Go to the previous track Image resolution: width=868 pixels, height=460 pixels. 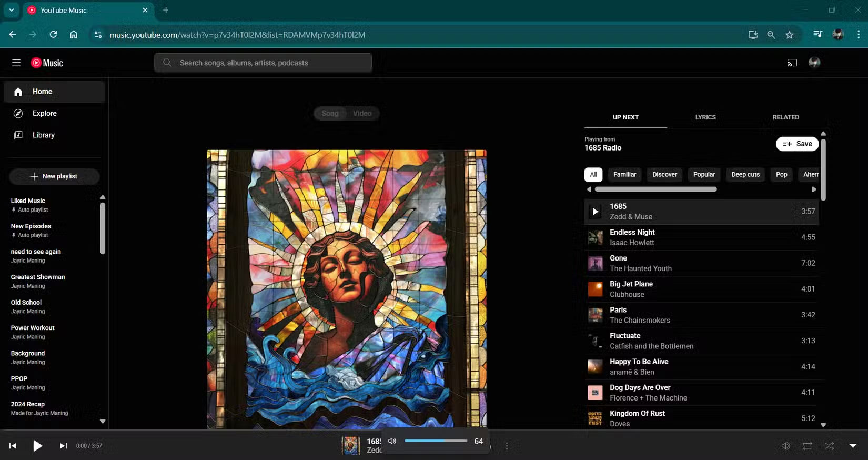[x=13, y=446]
